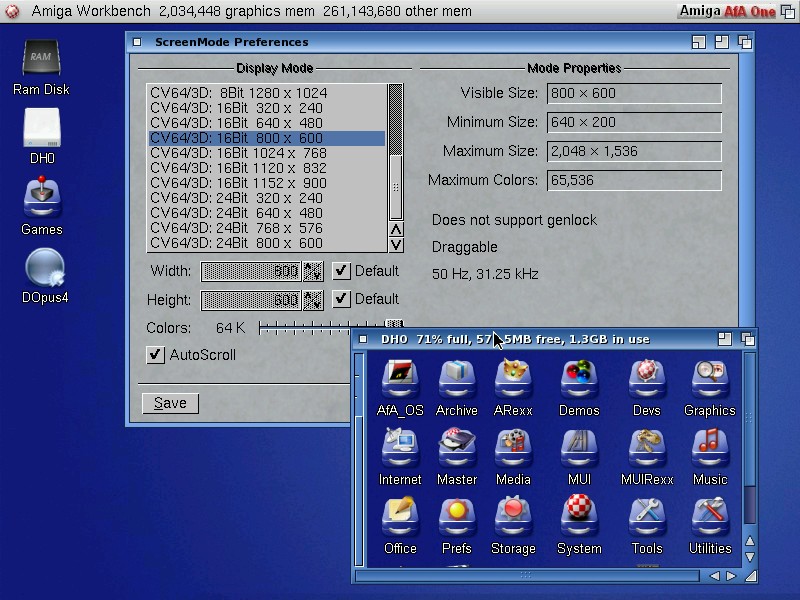
Task: Open the ARexx drawer icon
Action: (x=513, y=380)
